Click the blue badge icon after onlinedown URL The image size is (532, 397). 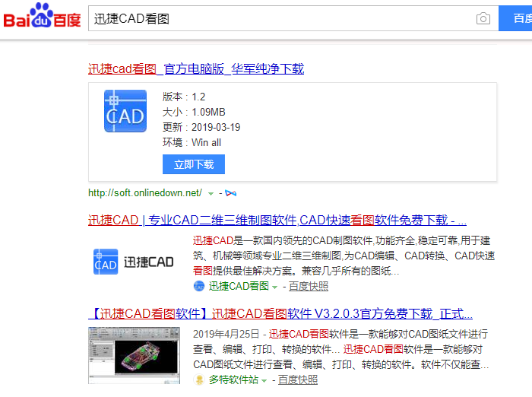pyautogui.click(x=231, y=193)
